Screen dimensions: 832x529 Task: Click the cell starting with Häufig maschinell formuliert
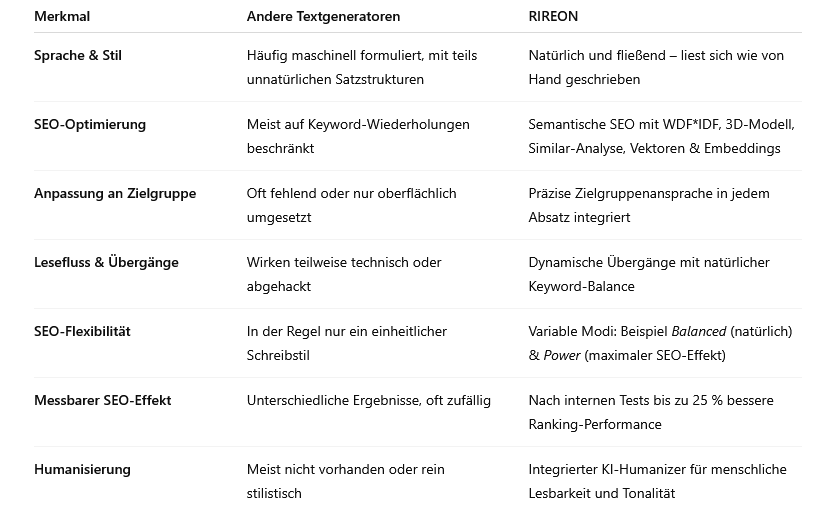[361, 67]
